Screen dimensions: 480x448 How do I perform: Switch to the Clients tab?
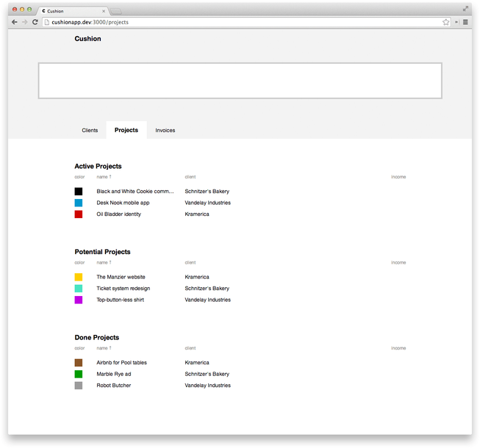click(x=90, y=130)
